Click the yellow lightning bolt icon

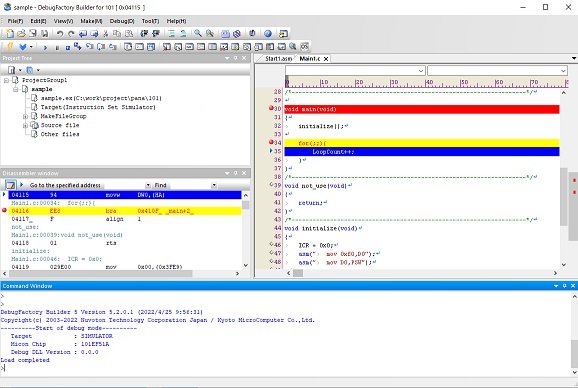coord(10,46)
